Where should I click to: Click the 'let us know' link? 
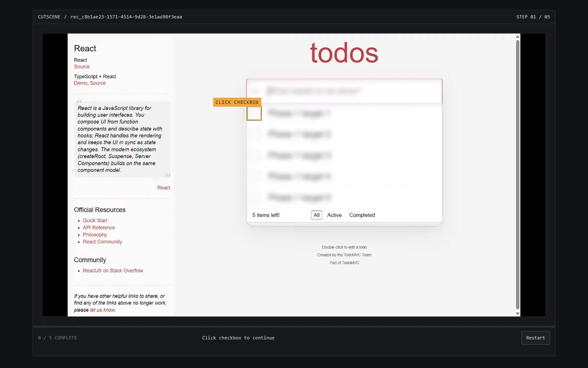tap(102, 310)
